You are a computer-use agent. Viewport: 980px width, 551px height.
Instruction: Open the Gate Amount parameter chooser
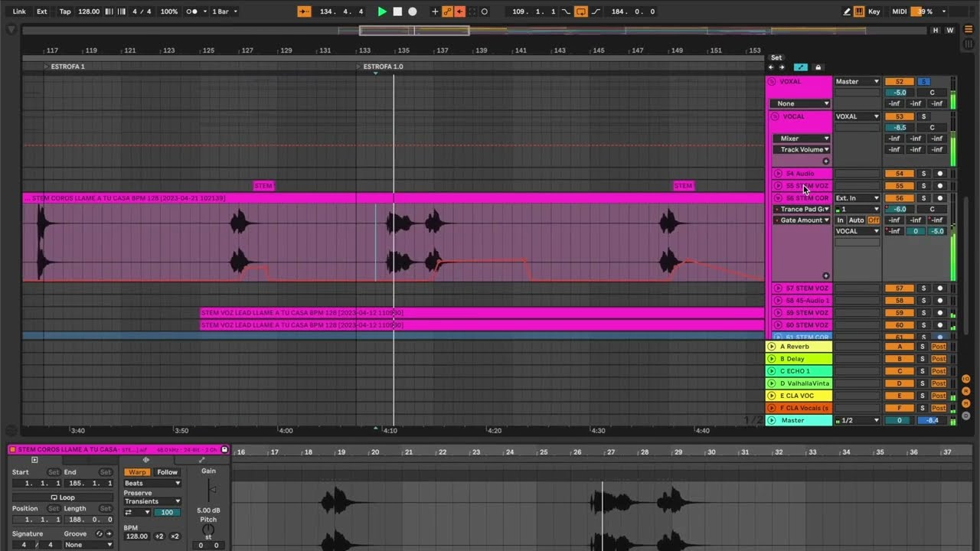[x=801, y=220]
